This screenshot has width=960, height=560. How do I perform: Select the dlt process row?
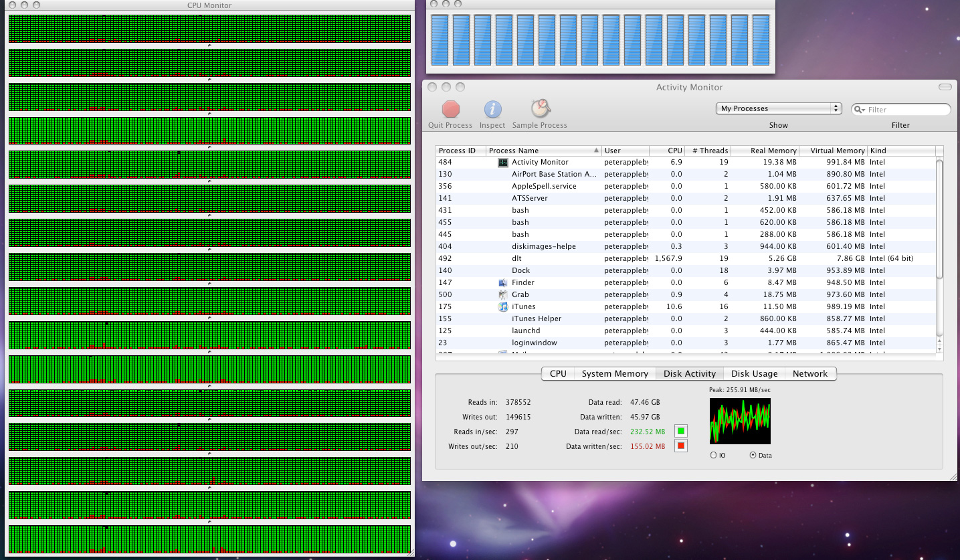coord(685,258)
